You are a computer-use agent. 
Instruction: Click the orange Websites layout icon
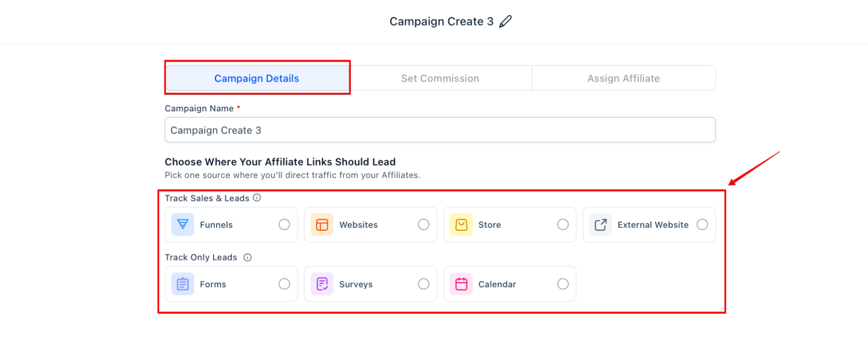coord(322,224)
